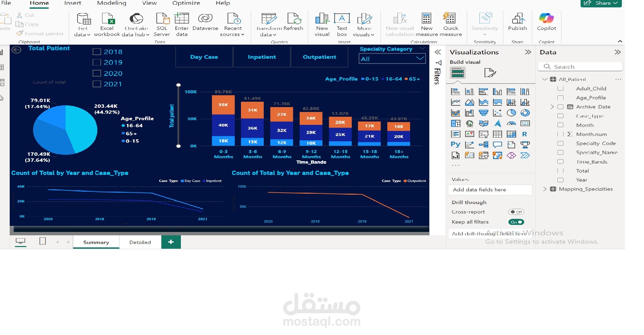Pick the Card 123 visual icon
The width and height of the screenshot is (644, 335).
[x=525, y=124]
